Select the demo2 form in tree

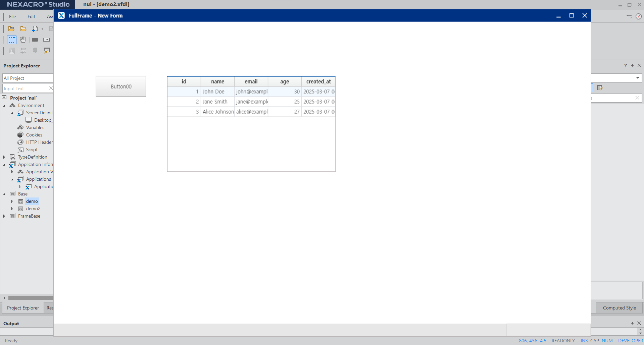click(33, 209)
